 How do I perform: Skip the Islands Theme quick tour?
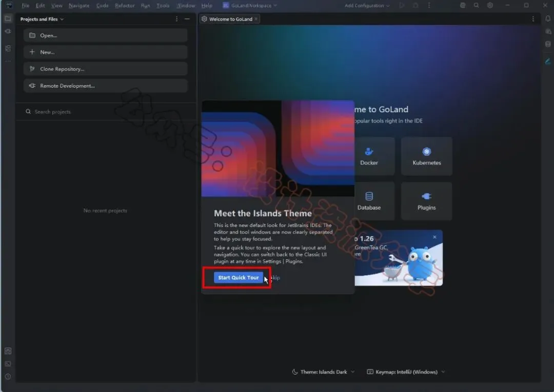[x=275, y=278]
